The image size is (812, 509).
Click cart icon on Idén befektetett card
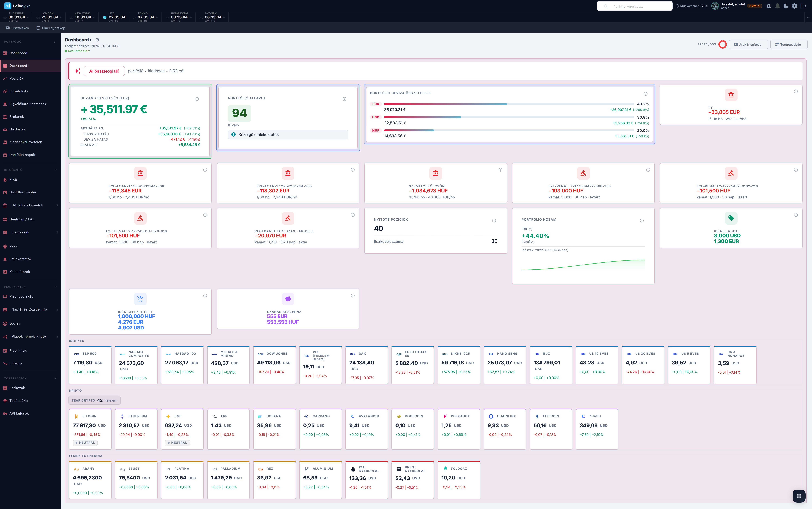140,299
